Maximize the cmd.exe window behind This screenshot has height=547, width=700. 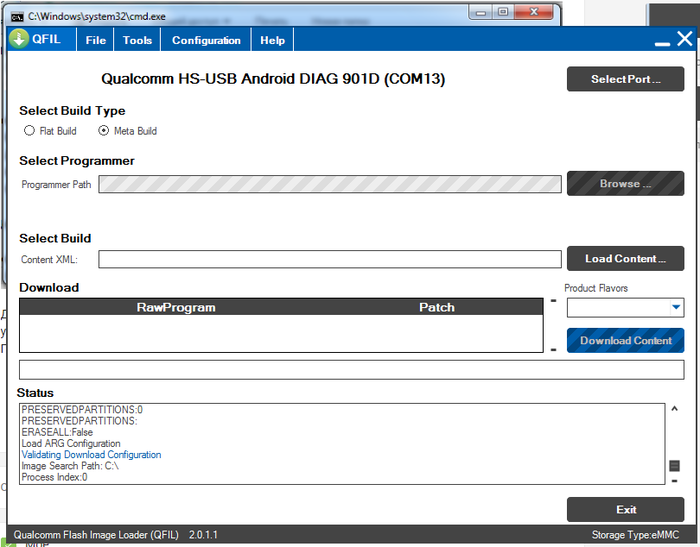(502, 12)
